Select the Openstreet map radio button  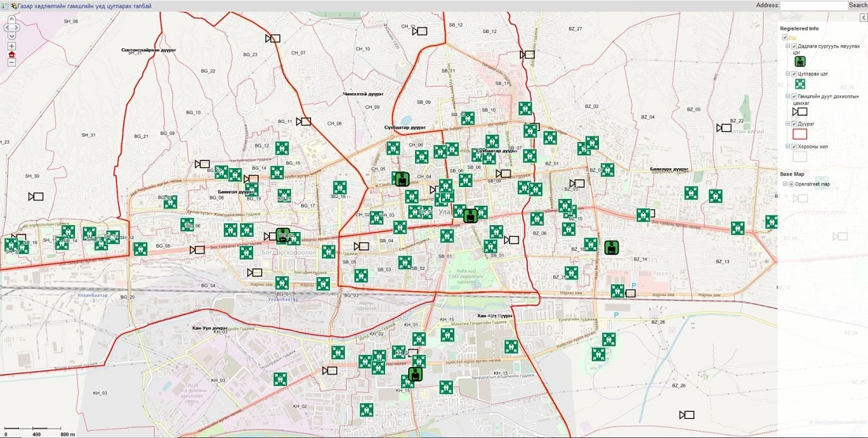791,184
